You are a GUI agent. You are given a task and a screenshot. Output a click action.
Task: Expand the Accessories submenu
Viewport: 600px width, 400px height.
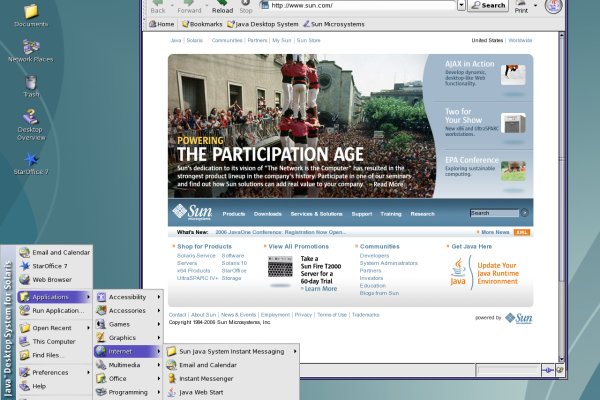(x=127, y=310)
